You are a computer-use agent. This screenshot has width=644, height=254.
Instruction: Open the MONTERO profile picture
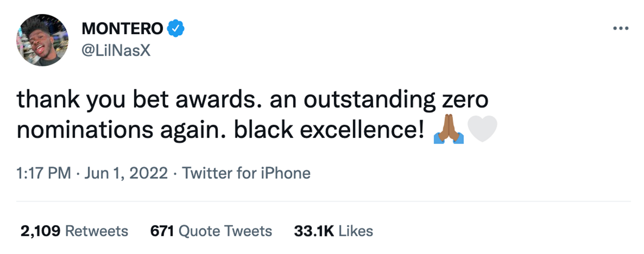point(43,40)
